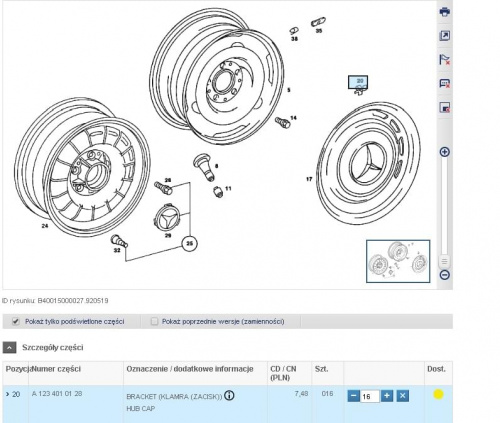Zoom in with the plus icon
The height and width of the screenshot is (423, 500).
(445, 152)
